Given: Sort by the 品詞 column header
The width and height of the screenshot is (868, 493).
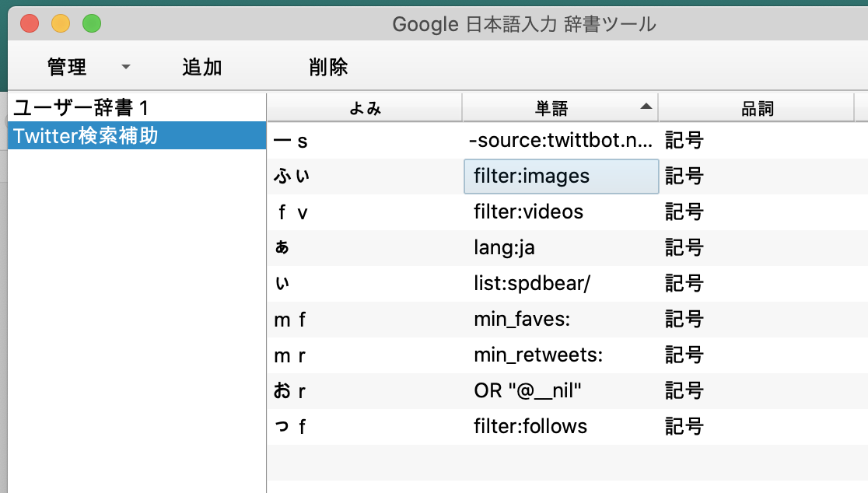Looking at the screenshot, I should 757,108.
